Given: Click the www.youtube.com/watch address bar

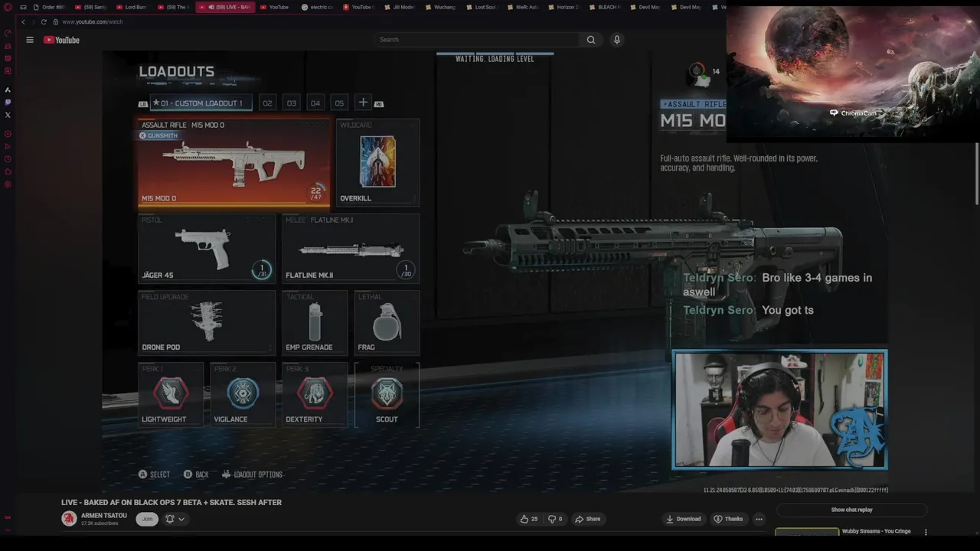Looking at the screenshot, I should pos(93,21).
